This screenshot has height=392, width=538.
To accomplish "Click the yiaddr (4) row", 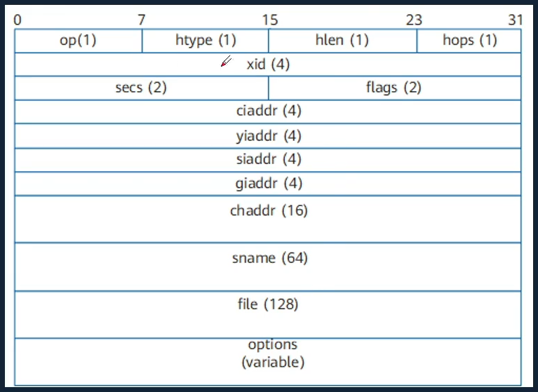I will (x=268, y=136).
